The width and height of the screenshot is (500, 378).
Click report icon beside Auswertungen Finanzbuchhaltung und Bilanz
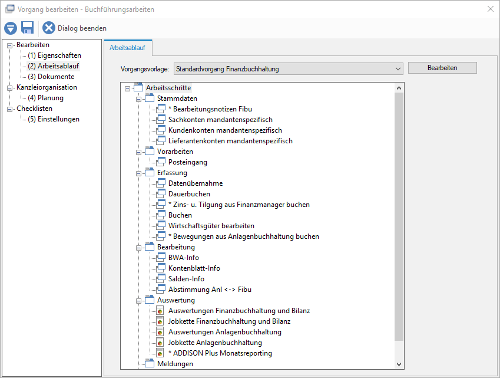(x=160, y=311)
